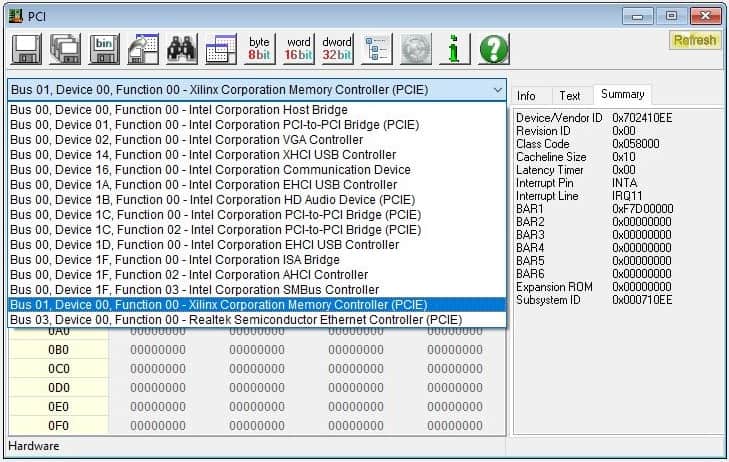Switch to dword 32bit view

337,48
